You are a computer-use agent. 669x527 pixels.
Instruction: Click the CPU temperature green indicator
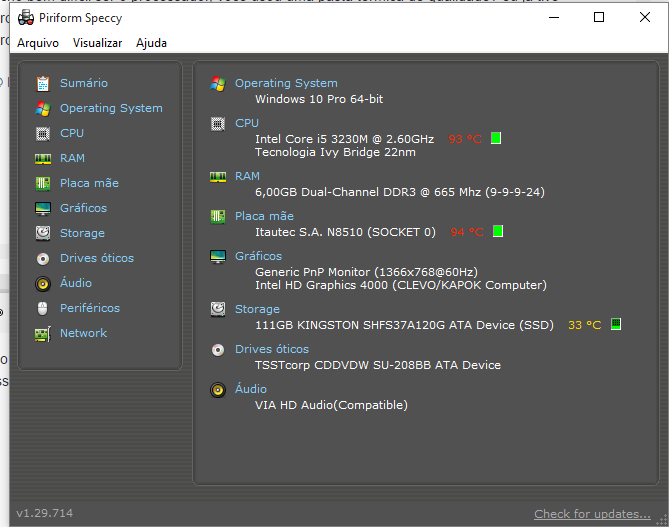click(496, 139)
